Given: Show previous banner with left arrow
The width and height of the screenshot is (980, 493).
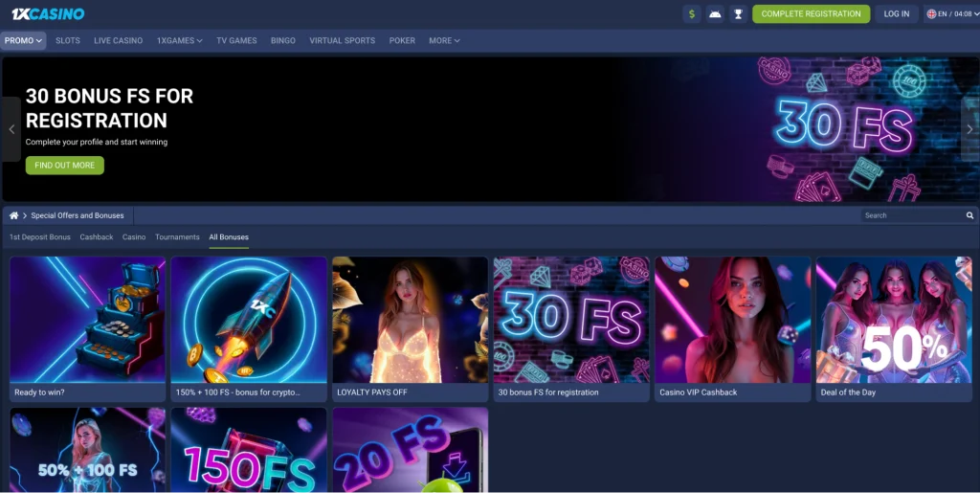Looking at the screenshot, I should point(11,129).
